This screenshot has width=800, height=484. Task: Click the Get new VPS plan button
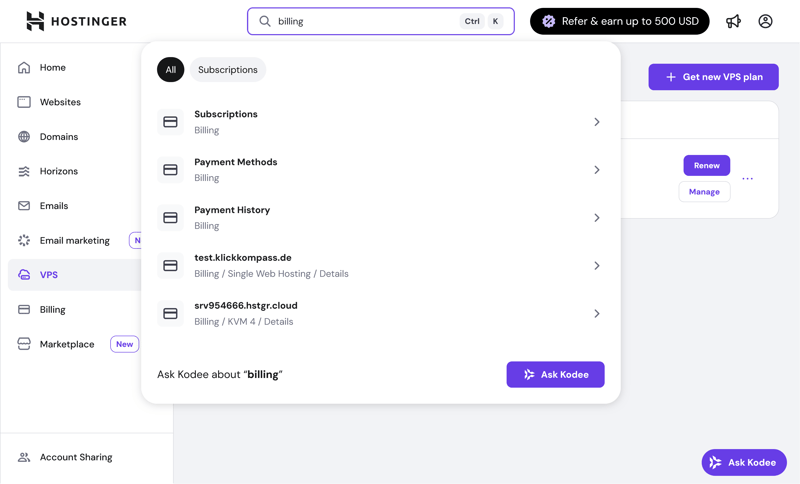coord(713,77)
